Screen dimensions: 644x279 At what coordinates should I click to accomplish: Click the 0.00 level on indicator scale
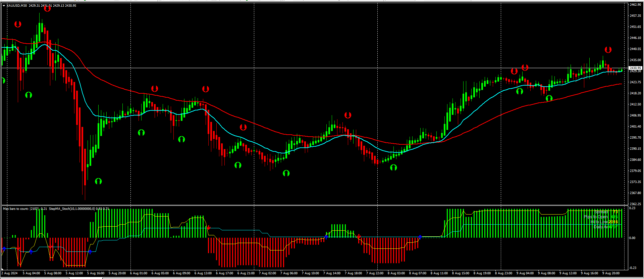click(x=632, y=238)
